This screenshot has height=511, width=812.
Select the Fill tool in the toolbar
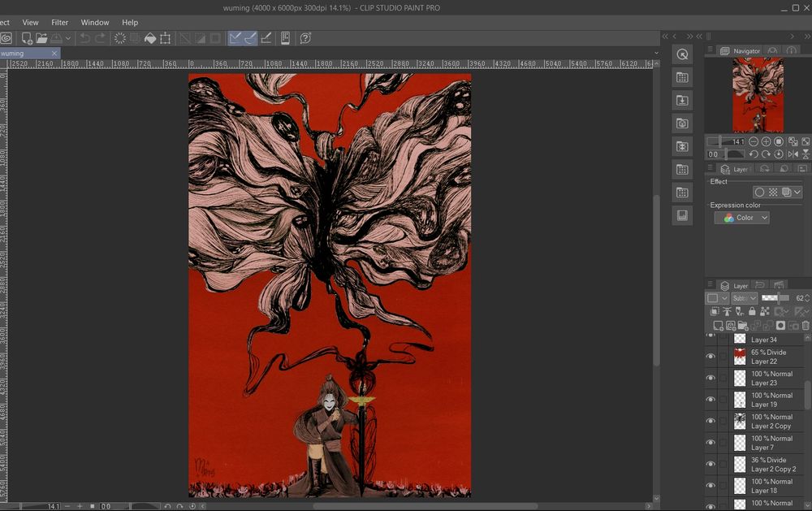point(149,37)
